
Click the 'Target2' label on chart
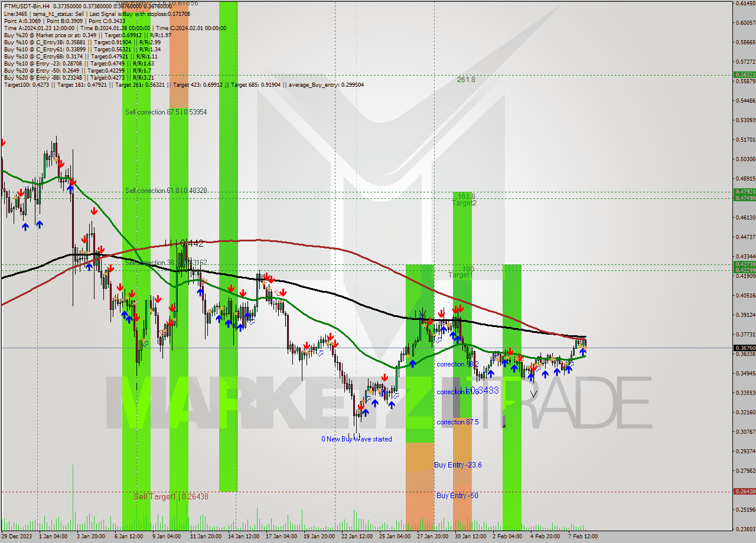pyautogui.click(x=464, y=203)
